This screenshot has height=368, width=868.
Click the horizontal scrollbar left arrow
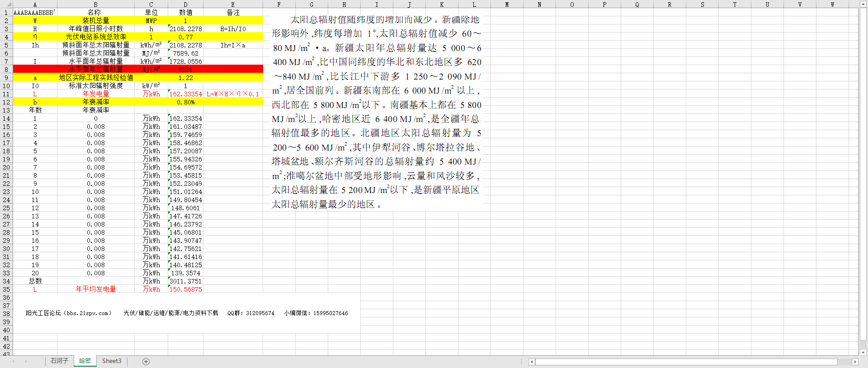[532, 362]
